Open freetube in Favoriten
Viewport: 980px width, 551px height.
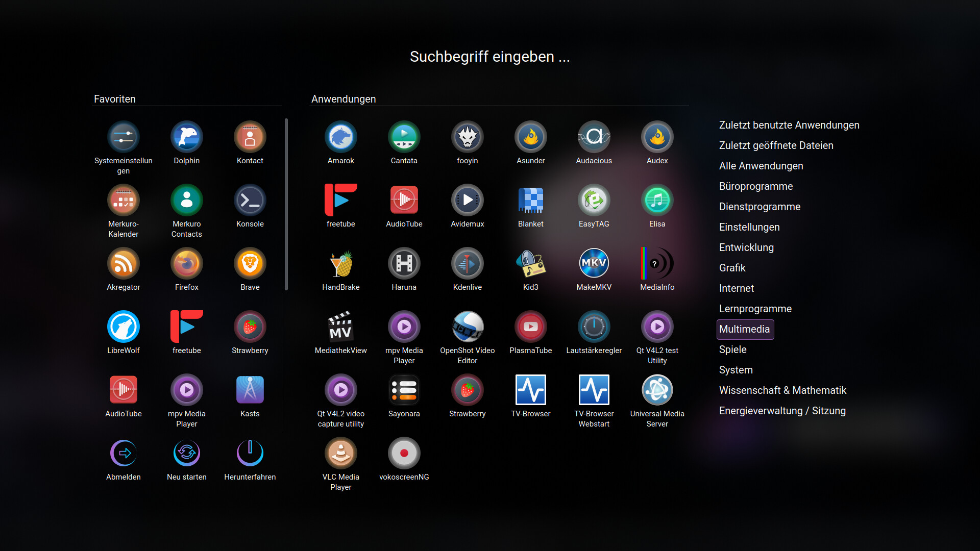click(x=187, y=333)
